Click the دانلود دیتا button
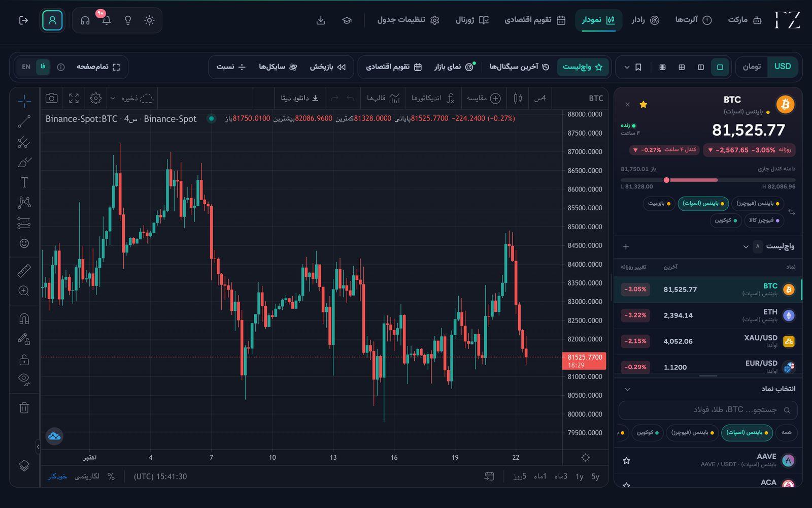 (299, 98)
